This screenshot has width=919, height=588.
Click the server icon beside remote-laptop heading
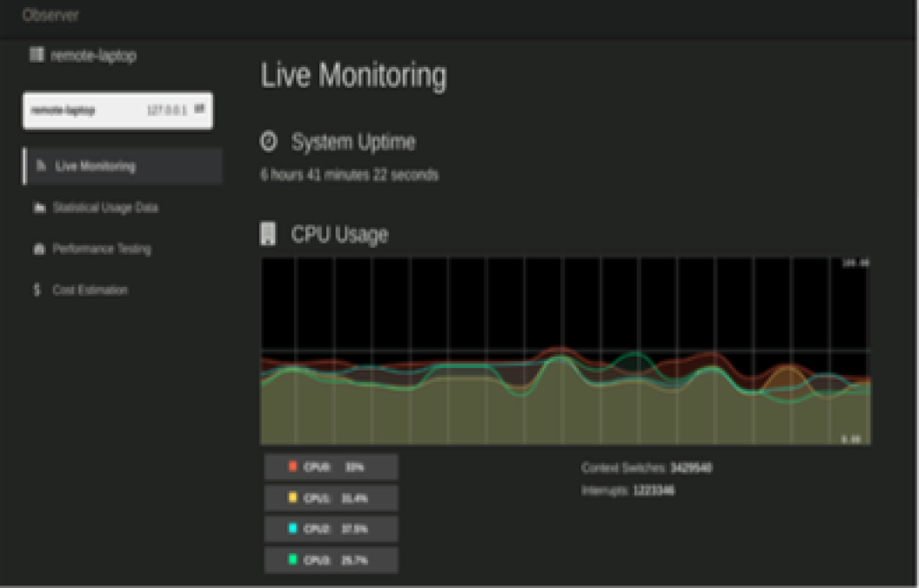tap(37, 56)
